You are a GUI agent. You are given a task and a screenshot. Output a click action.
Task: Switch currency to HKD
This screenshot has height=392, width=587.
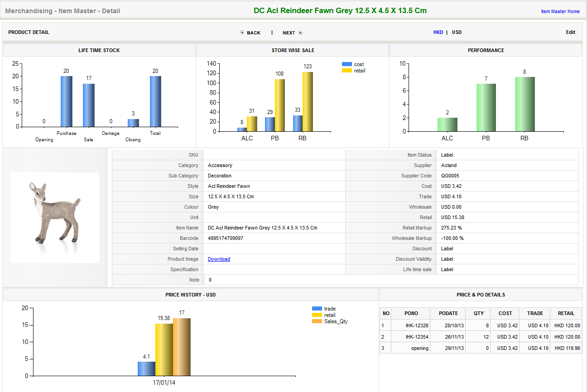tap(438, 32)
